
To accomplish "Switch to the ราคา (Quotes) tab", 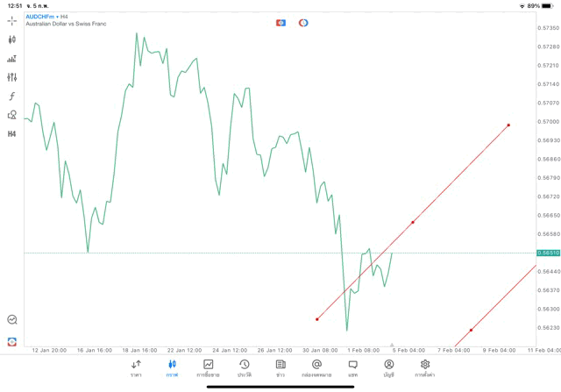I will [x=136, y=367].
